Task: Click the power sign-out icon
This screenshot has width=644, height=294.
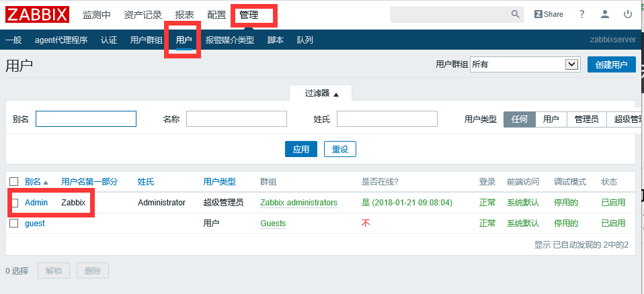Action: tap(628, 14)
